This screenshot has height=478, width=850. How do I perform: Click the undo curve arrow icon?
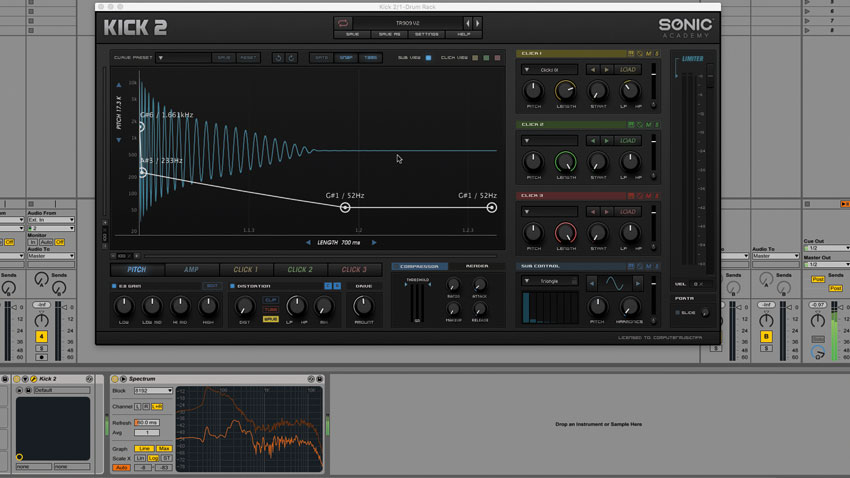click(278, 58)
